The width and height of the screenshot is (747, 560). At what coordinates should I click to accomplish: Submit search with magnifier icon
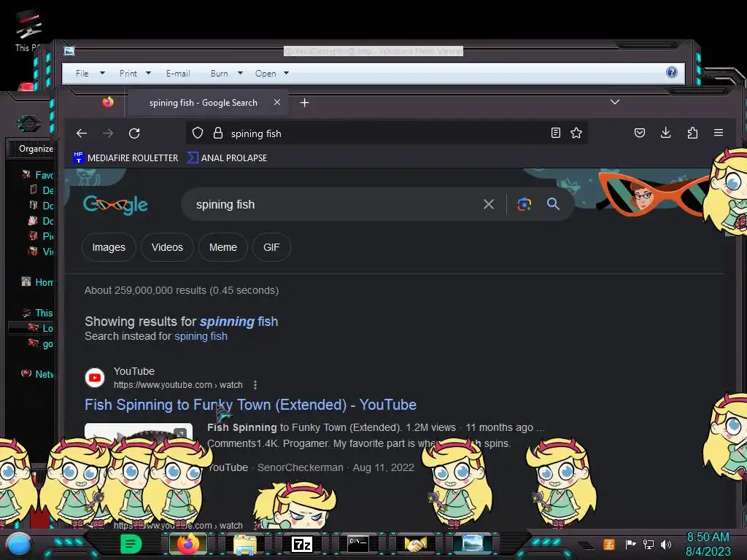coord(553,204)
